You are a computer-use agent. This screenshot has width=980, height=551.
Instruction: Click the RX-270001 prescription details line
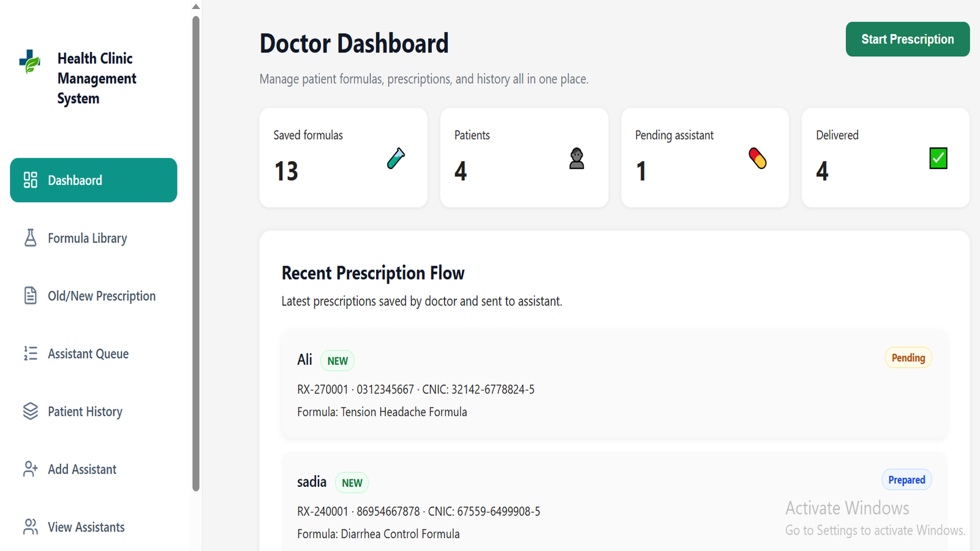click(416, 389)
